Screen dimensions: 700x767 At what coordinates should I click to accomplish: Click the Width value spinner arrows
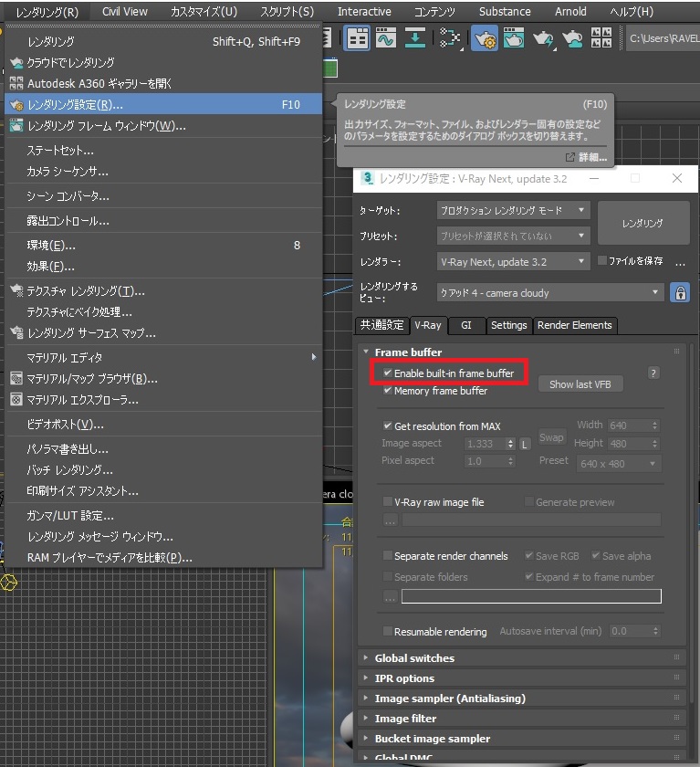(654, 426)
